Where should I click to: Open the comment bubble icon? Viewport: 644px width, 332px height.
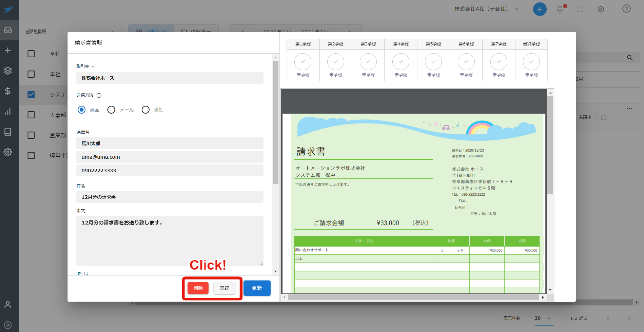(604, 117)
